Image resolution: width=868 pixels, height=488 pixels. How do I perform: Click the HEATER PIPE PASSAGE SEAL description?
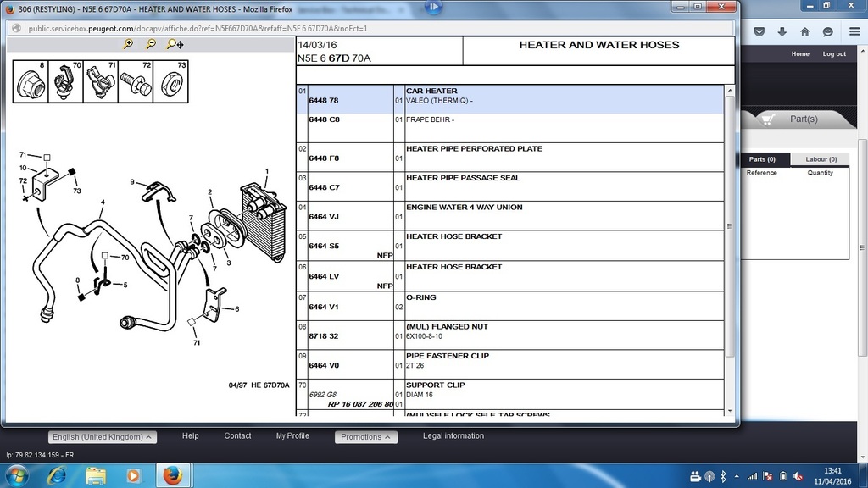[463, 178]
